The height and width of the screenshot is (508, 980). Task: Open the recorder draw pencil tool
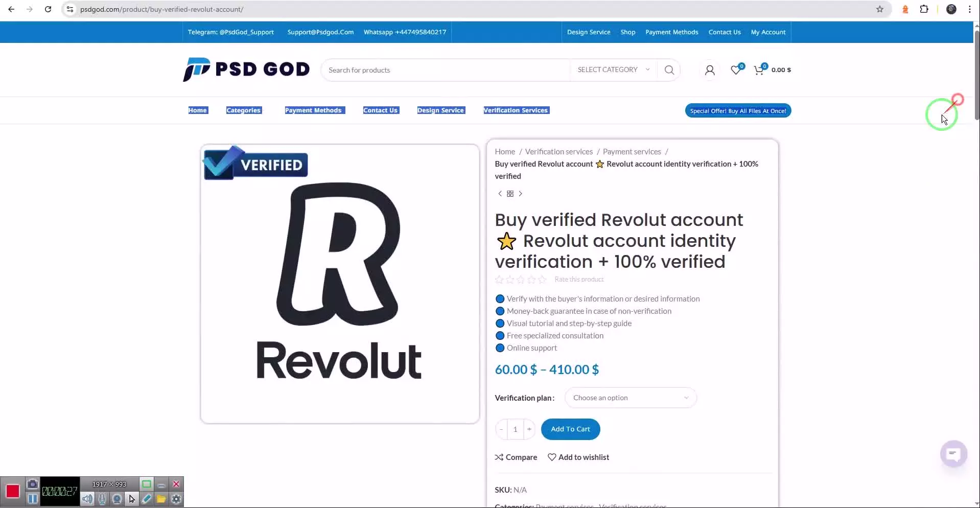pos(147,499)
